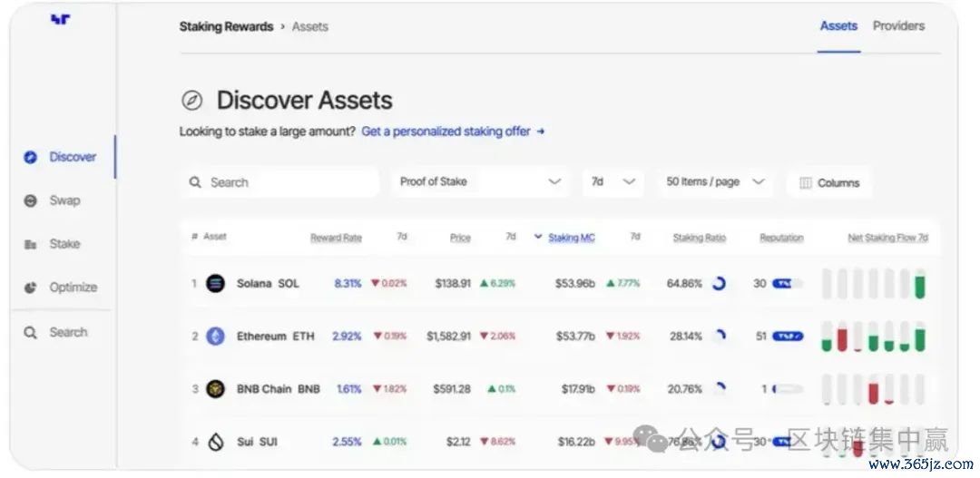
Task: Switch to the Providers tab
Action: tap(898, 26)
